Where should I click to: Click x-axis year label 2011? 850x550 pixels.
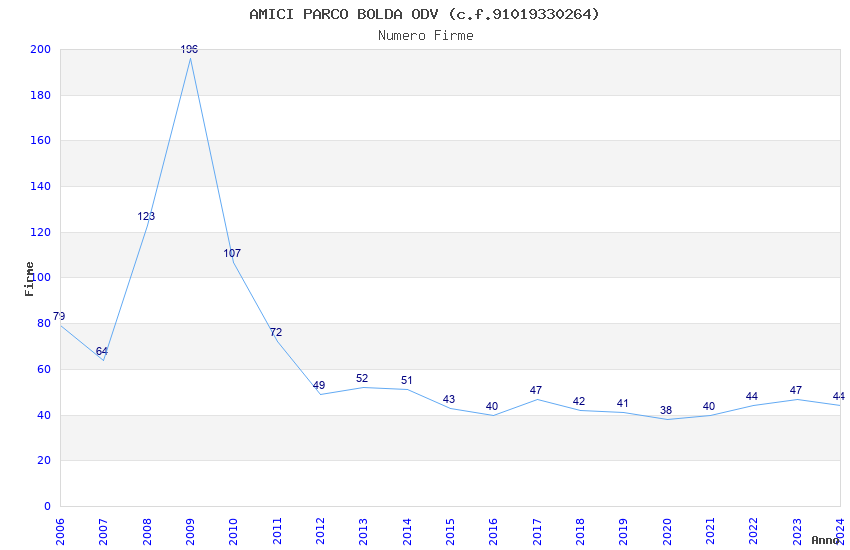(x=276, y=532)
